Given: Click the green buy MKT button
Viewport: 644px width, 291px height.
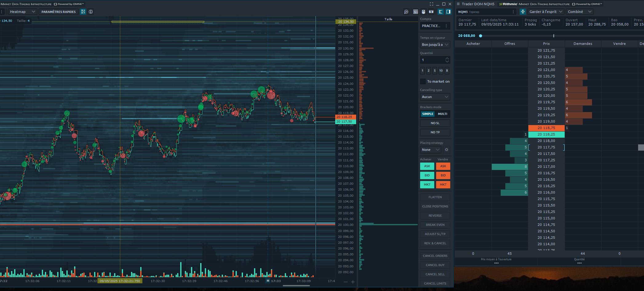Looking at the screenshot, I should click(x=427, y=185).
